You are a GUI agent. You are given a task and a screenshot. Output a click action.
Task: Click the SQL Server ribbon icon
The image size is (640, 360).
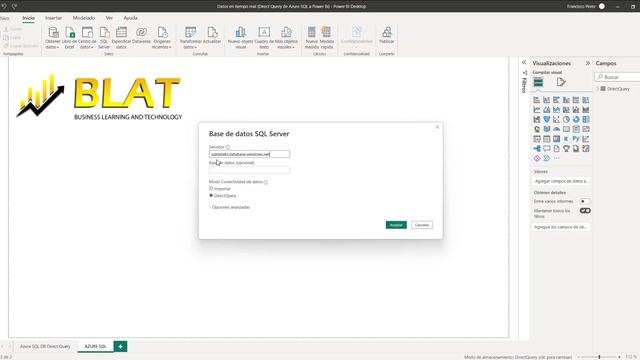(104, 38)
